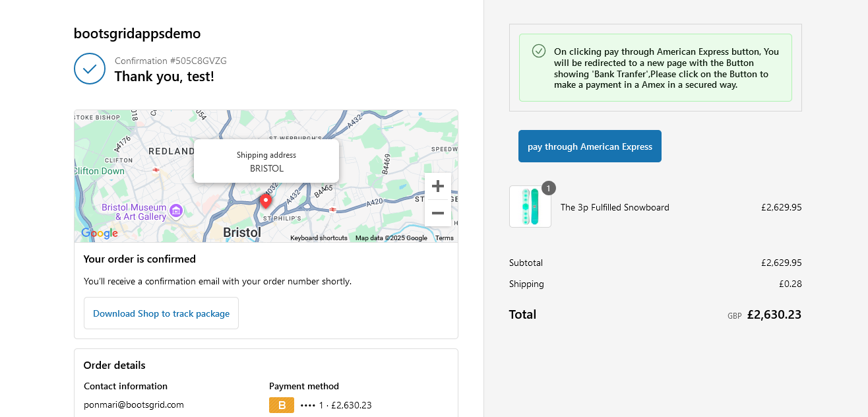Click the American Express redirect notice text
868x417 pixels.
(x=666, y=68)
